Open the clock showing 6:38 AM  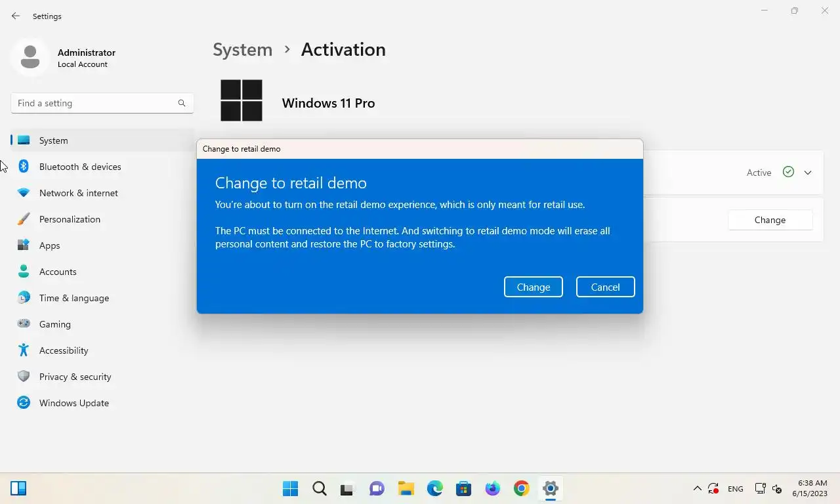(x=809, y=488)
